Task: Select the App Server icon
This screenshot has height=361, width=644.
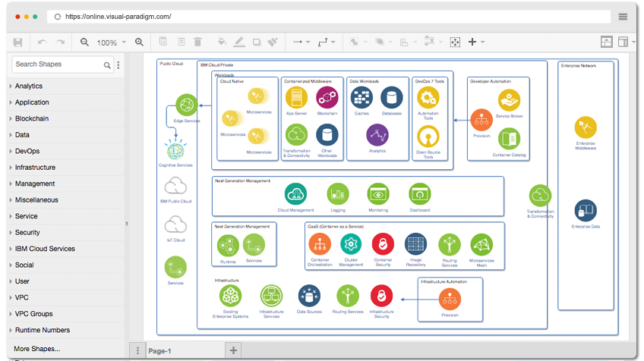Action: coord(296,98)
